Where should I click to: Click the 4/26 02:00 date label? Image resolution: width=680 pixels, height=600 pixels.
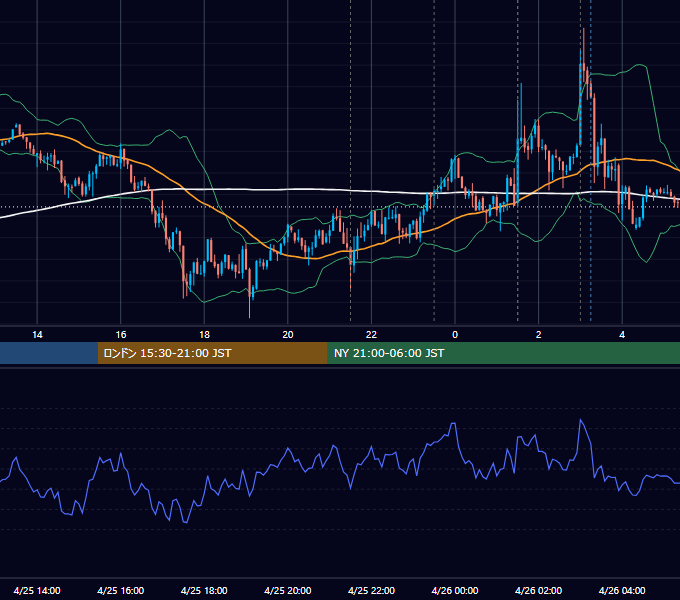[x=539, y=590]
